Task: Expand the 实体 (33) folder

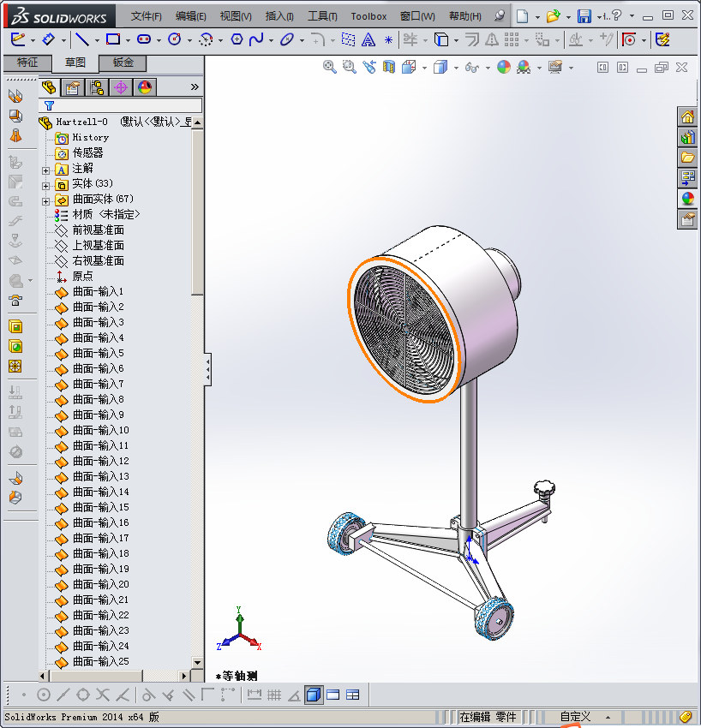Action: pos(45,186)
